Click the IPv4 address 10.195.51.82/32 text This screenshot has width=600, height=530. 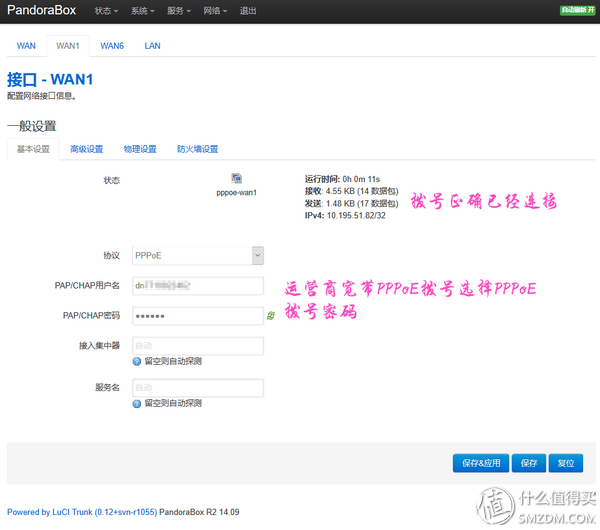(345, 215)
